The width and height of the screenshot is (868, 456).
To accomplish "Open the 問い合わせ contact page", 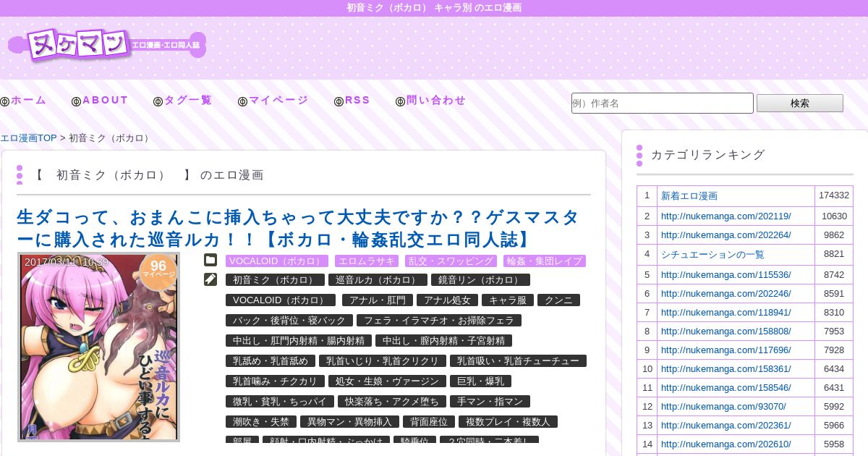I will (431, 101).
